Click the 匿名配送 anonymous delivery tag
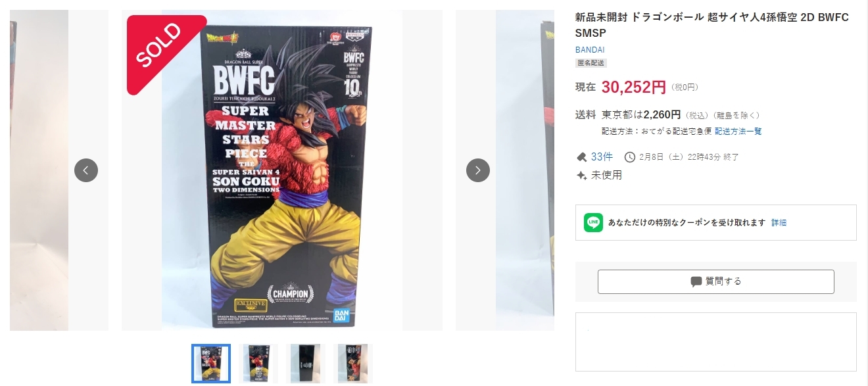Viewport: 868px width, 386px height. tap(591, 63)
